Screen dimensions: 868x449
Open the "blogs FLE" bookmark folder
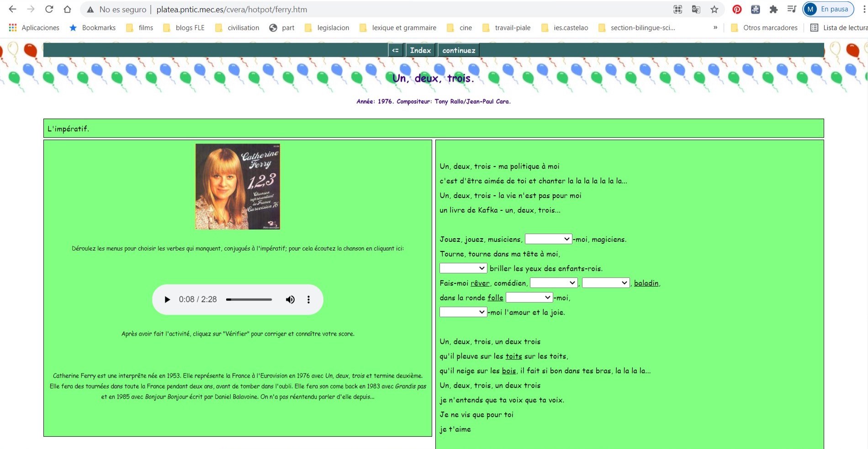(190, 28)
